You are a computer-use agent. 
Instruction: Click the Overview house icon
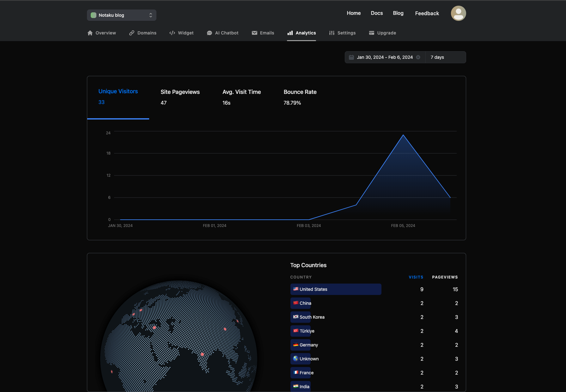[x=90, y=33]
